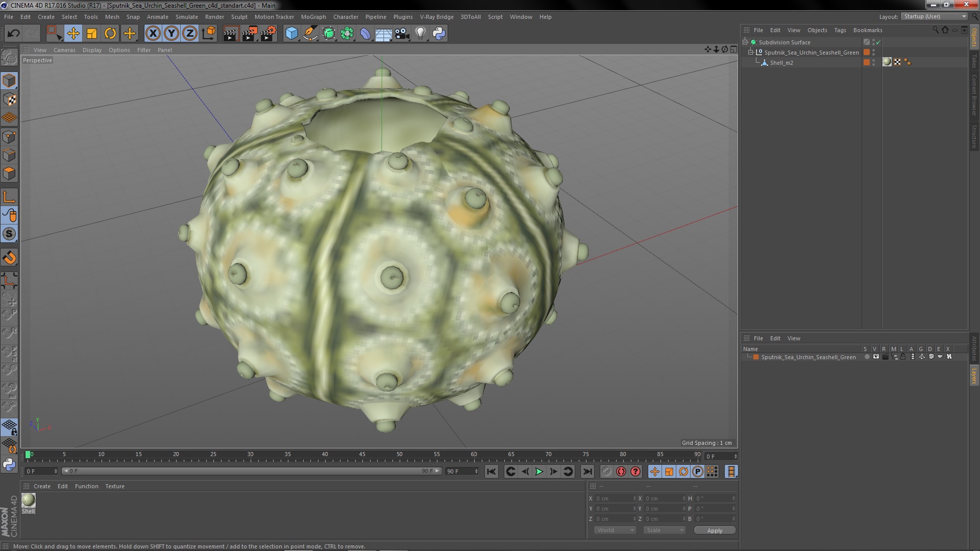Go to start of animation

(x=491, y=472)
